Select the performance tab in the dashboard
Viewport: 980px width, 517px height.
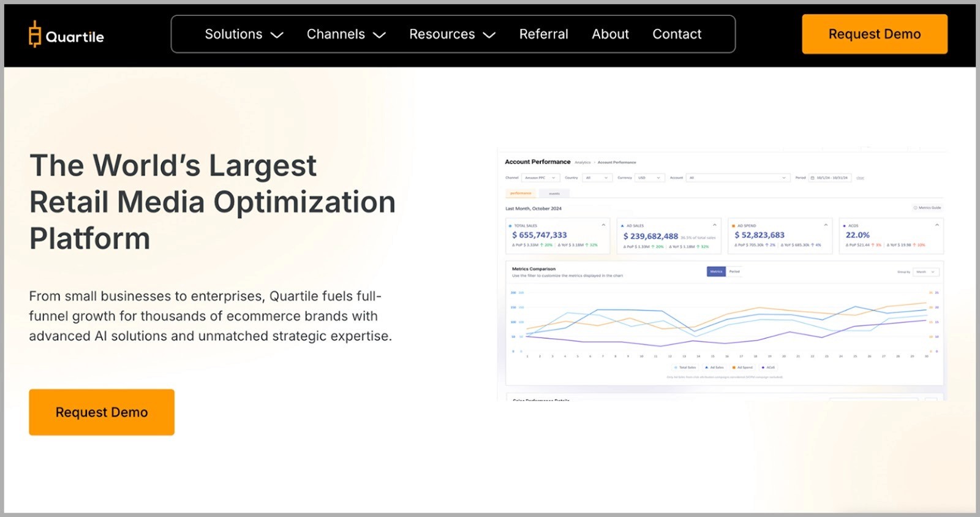coord(521,194)
